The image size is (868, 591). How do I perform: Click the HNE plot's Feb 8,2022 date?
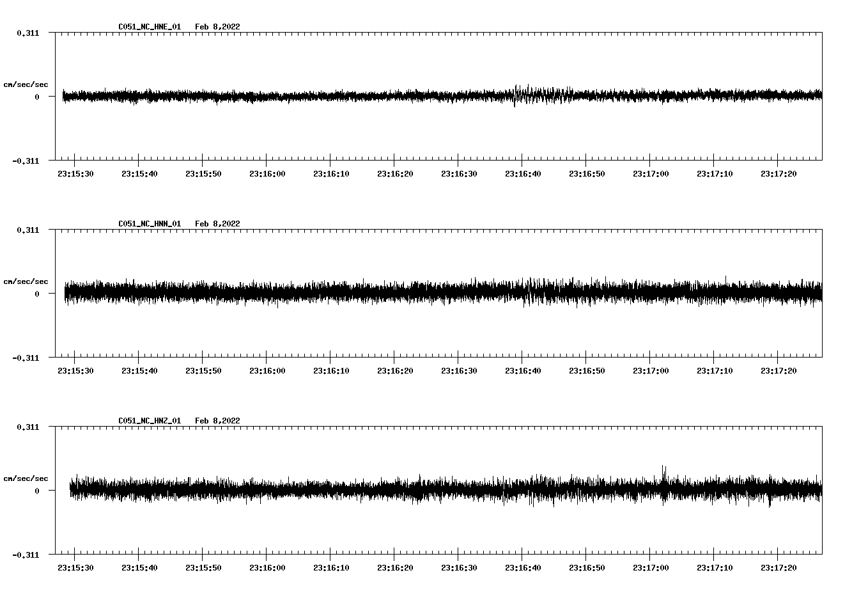tap(217, 27)
